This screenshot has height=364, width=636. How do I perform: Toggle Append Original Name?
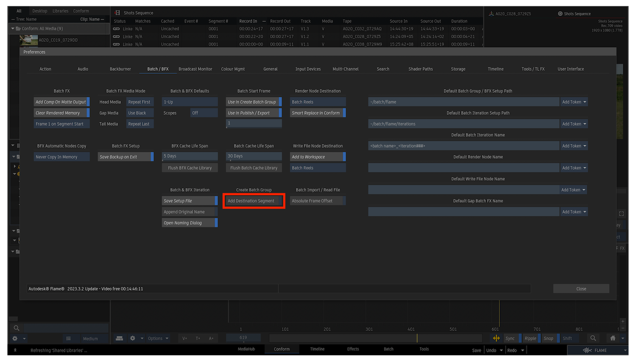(x=190, y=212)
